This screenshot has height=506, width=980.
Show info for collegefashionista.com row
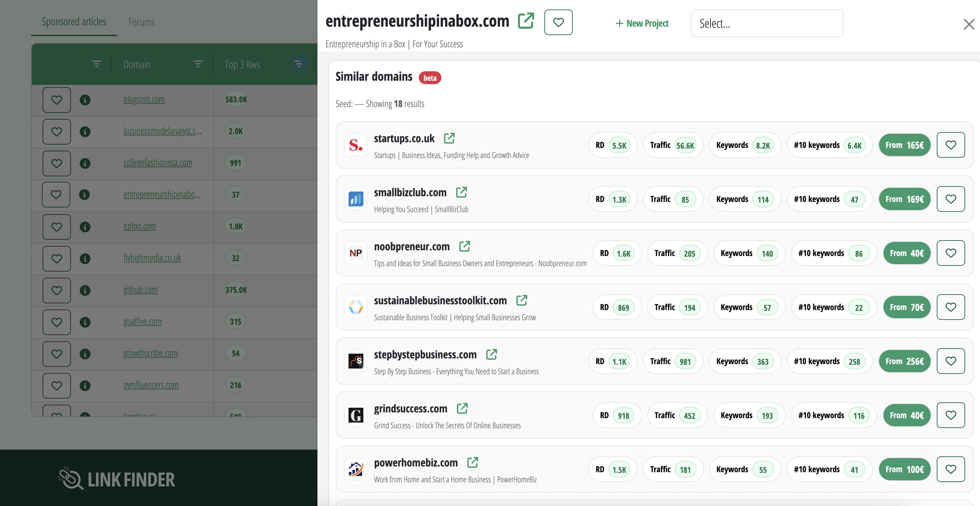85,163
